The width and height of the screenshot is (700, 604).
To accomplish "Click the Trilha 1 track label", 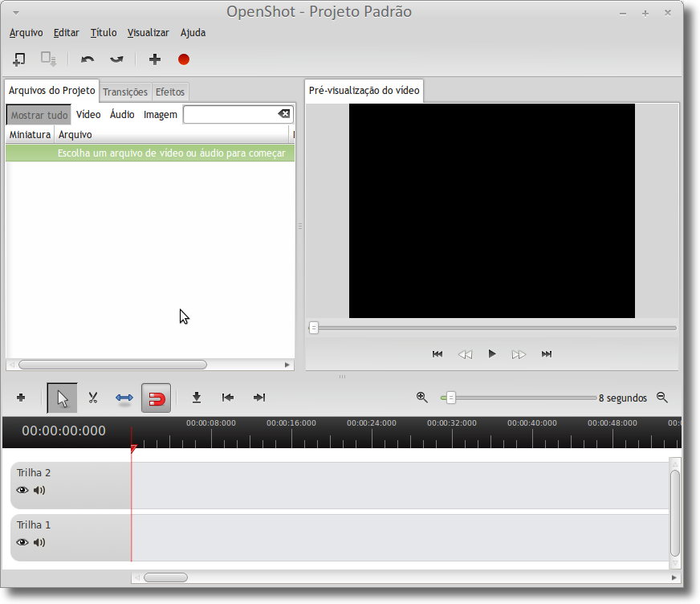I will point(34,525).
